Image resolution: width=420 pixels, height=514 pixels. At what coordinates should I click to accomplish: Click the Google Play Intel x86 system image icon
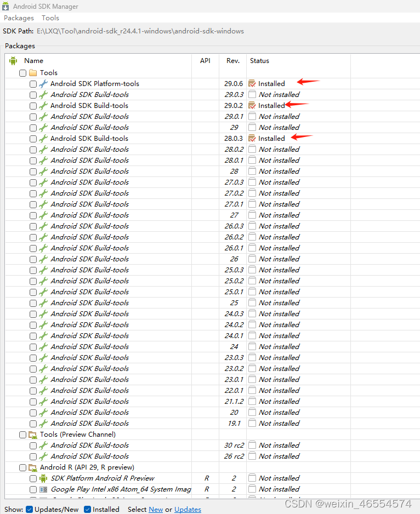pyautogui.click(x=43, y=489)
